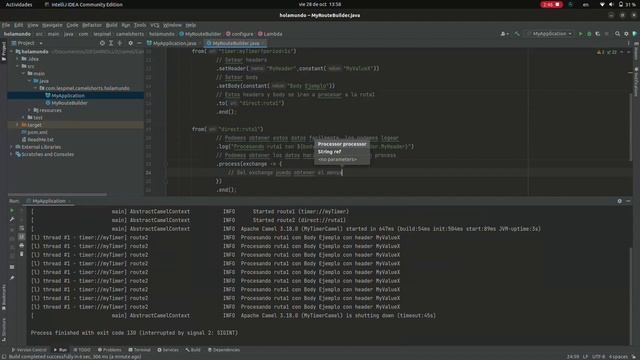Collapse the src folder

coord(18,66)
